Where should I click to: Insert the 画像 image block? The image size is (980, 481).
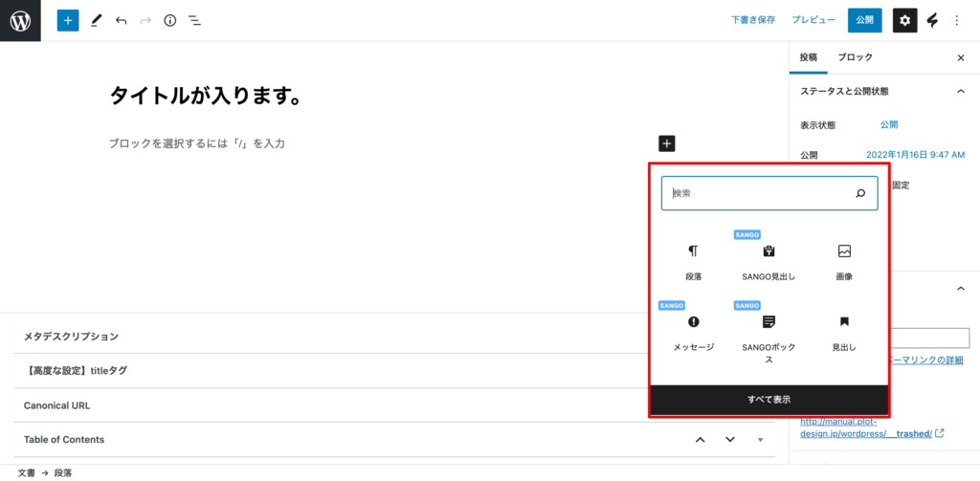[843, 261]
